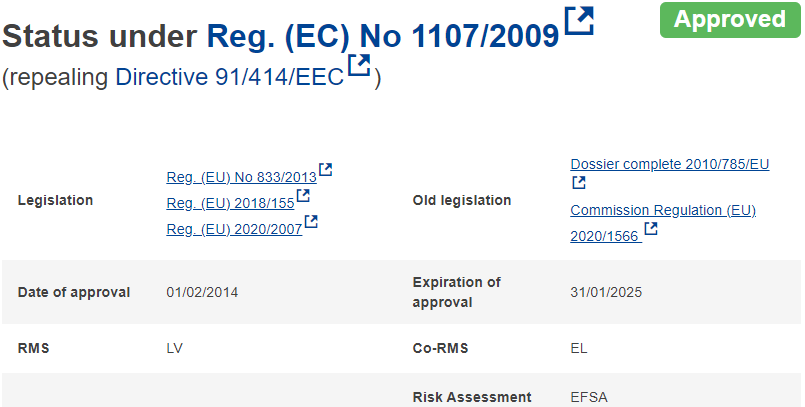Open Reg. (EU) 2018/155 legislation link
805x407 pixels.
(x=231, y=203)
